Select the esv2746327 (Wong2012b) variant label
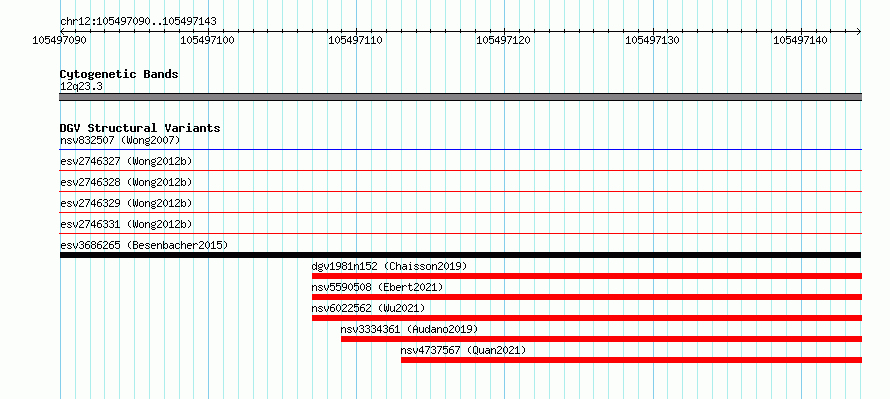This screenshot has height=399, width=890. click(126, 161)
